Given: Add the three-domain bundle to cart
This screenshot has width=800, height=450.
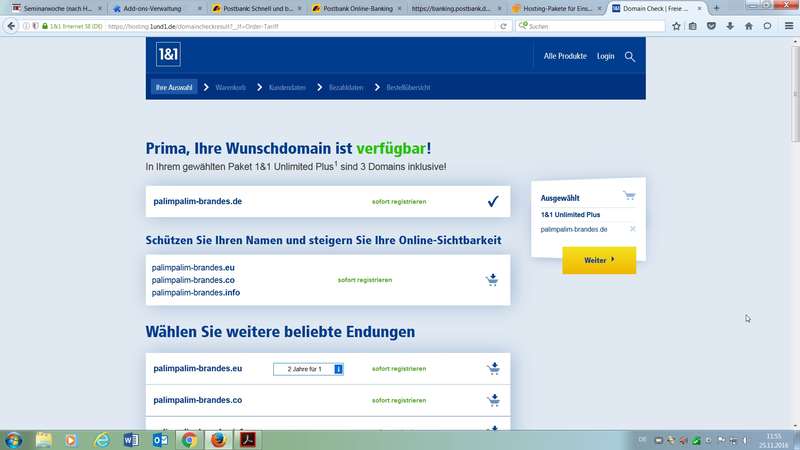Looking at the screenshot, I should 492,280.
